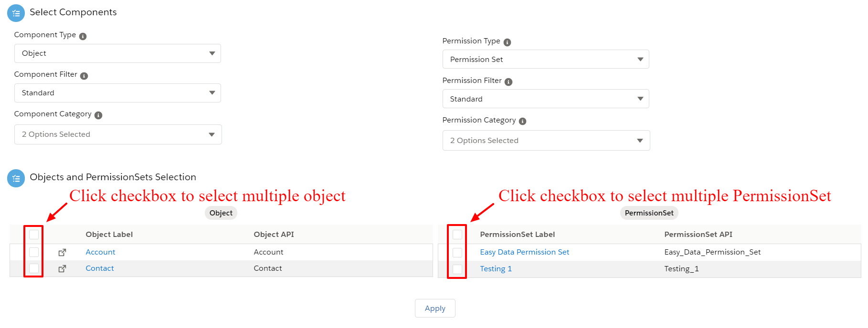868x328 pixels.
Task: Show info tooltip for Permission Type
Action: tap(508, 42)
